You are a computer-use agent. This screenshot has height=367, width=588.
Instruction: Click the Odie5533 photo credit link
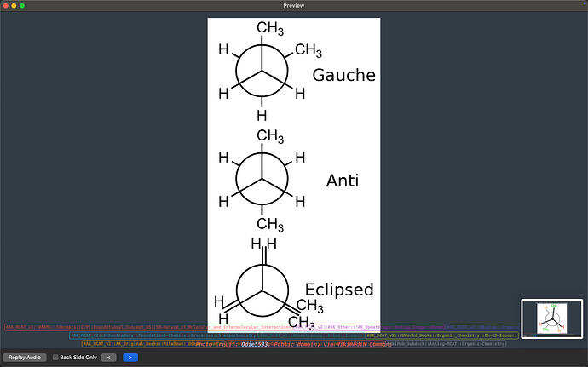(x=254, y=344)
